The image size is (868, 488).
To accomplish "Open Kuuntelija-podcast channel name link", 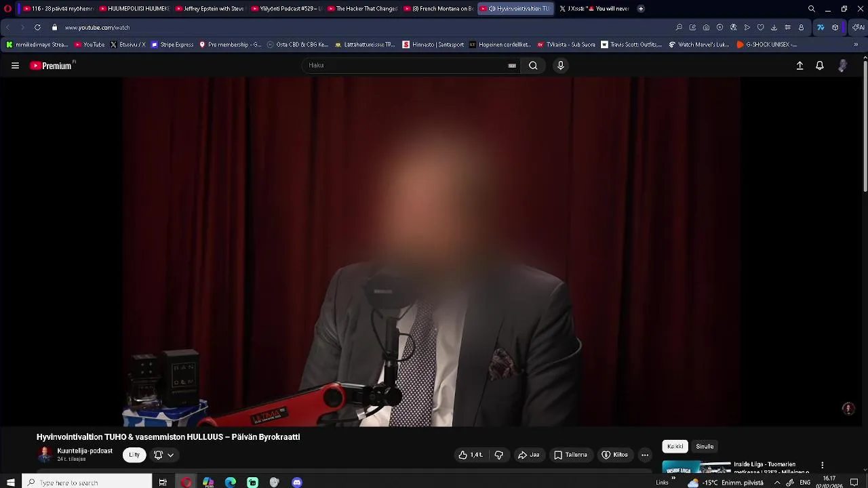I will point(85,451).
